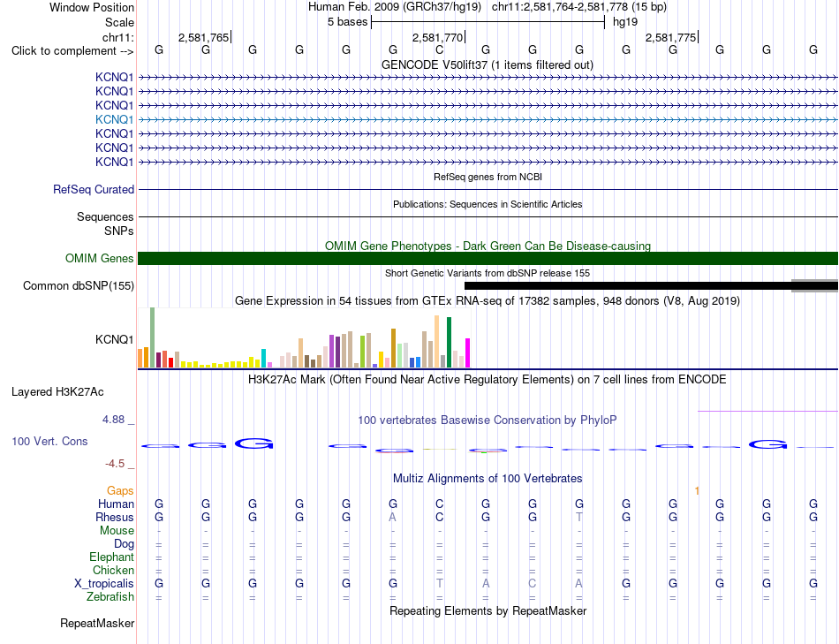Viewport: 839px width, 644px height.
Task: Select the X_tropicalis alignment row label
Action: pyautogui.click(x=104, y=584)
